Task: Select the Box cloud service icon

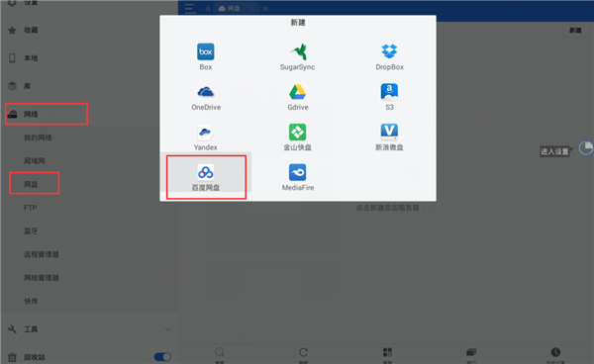Action: point(205,51)
